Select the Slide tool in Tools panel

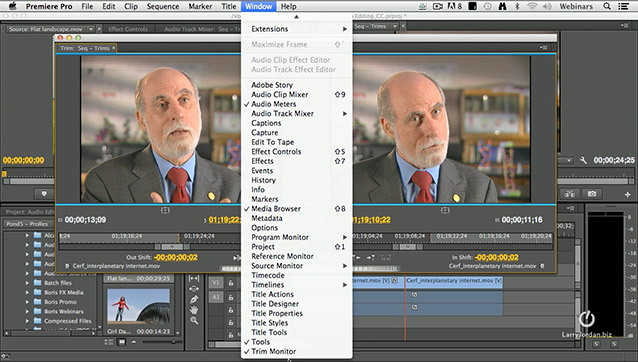(x=194, y=288)
